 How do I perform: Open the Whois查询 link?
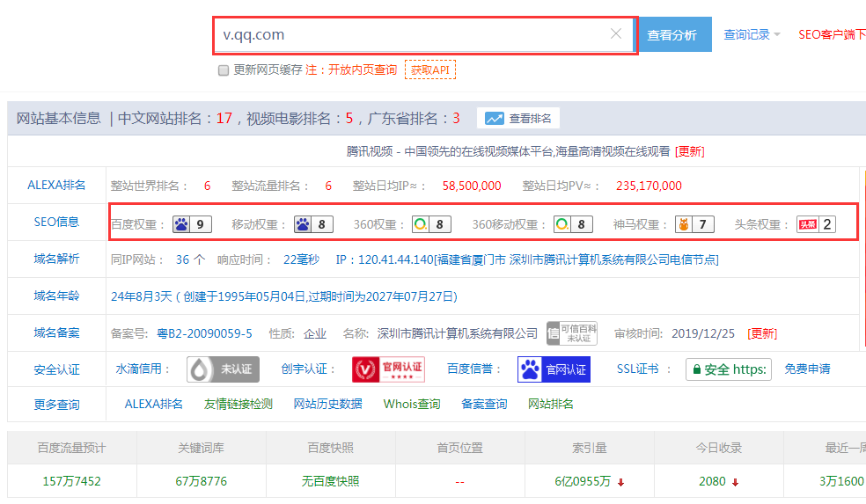pos(411,405)
